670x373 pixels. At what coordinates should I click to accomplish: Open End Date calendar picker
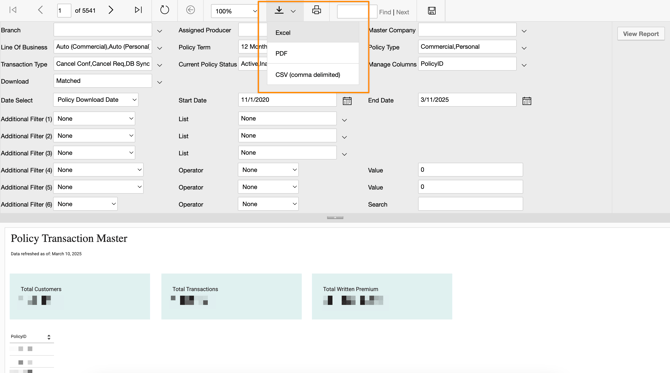point(526,101)
